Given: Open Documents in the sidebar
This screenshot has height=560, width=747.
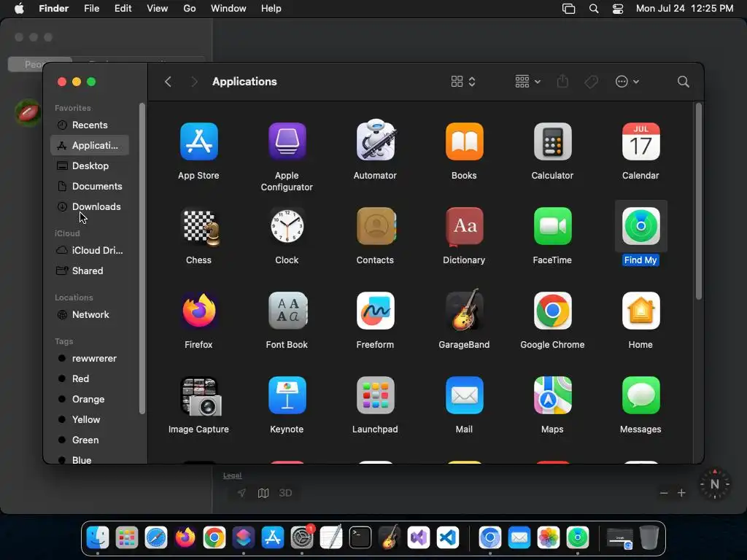Looking at the screenshot, I should pos(90,187).
